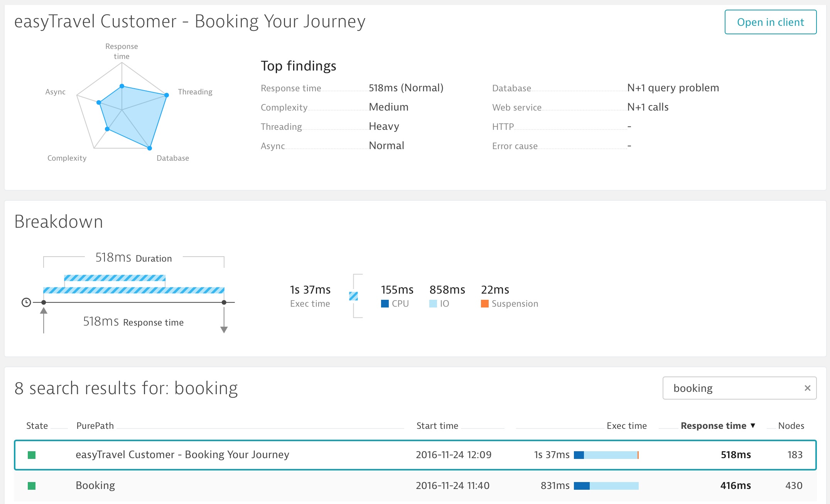The height and width of the screenshot is (504, 830).
Task: Click the dark blue CPU swatch
Action: point(385,304)
